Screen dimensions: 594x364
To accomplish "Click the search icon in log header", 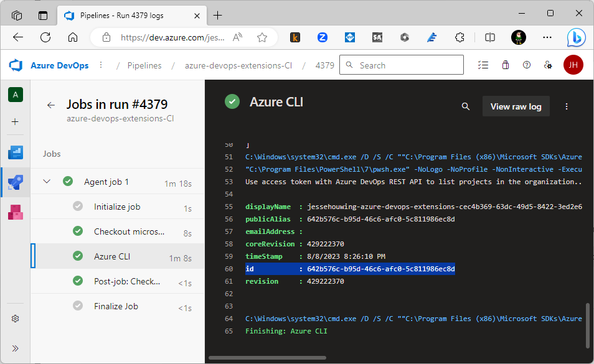I will pos(465,106).
